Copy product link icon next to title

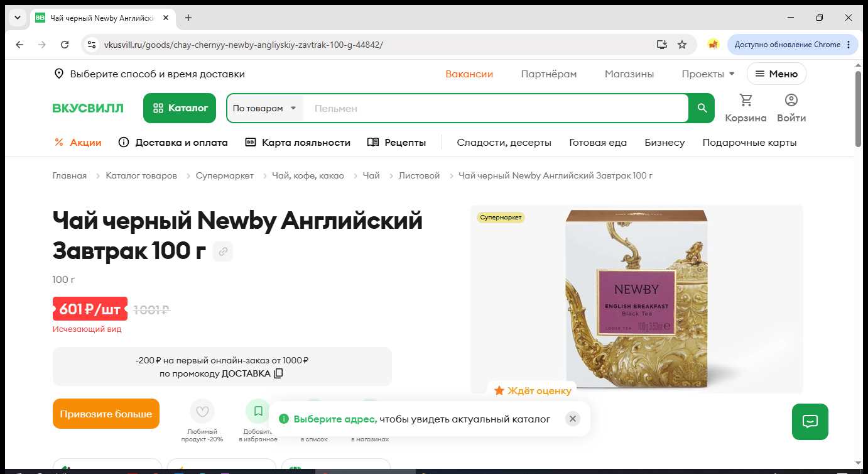click(223, 252)
